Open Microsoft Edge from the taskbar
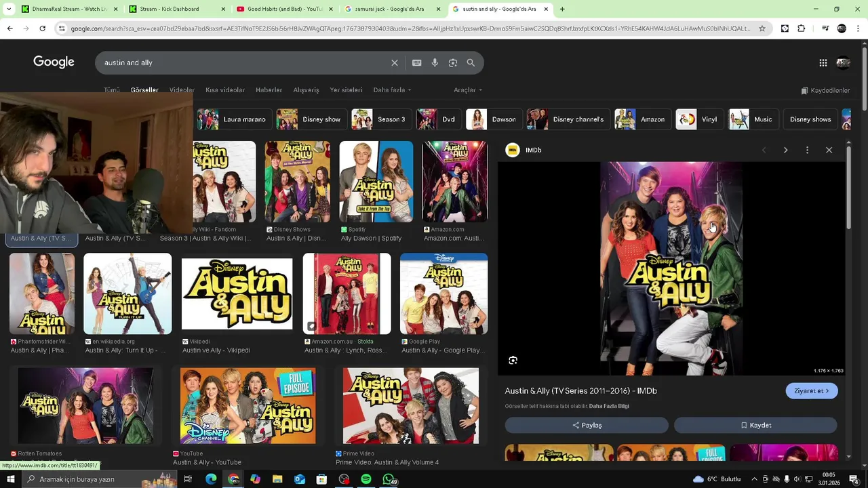This screenshot has height=488, width=868. pos(211,479)
